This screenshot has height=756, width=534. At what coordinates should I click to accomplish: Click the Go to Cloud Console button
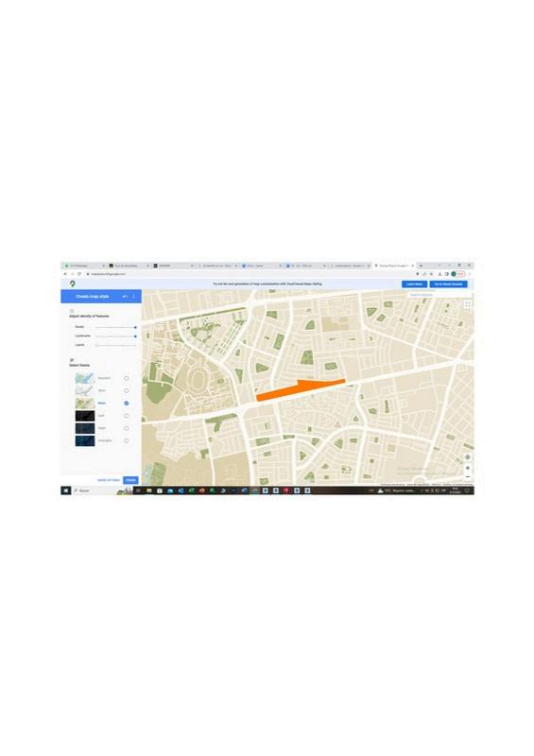click(449, 284)
